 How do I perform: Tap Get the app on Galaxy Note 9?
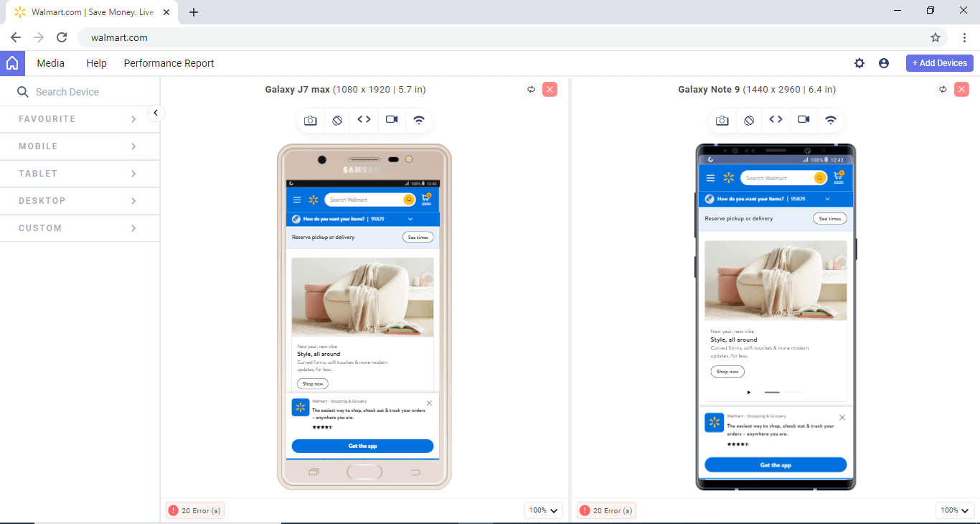[776, 465]
